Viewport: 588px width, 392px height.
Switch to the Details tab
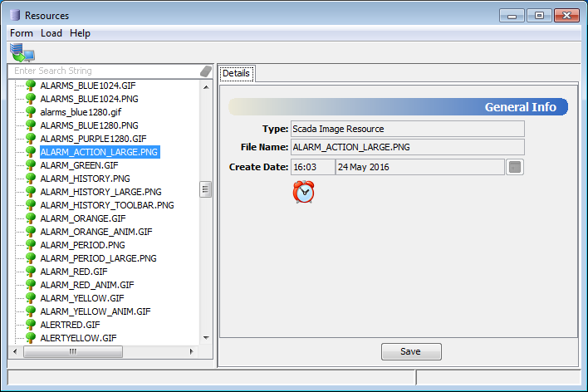coord(236,73)
